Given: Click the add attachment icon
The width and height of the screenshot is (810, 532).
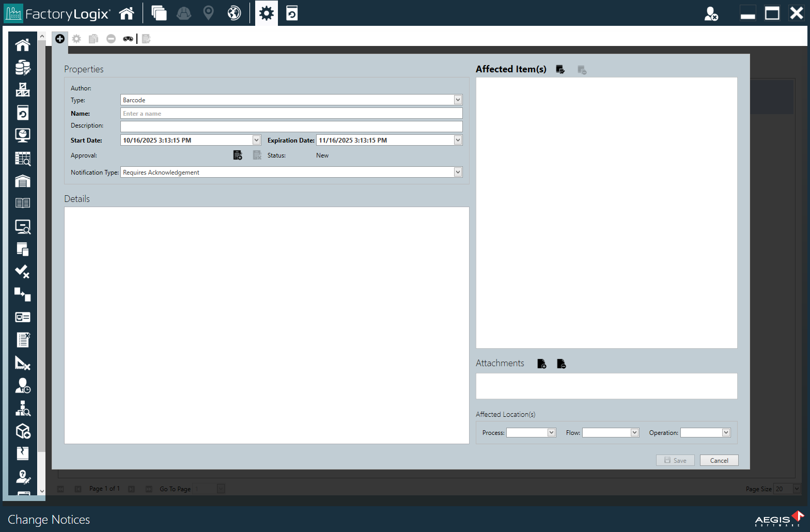Looking at the screenshot, I should 541,364.
